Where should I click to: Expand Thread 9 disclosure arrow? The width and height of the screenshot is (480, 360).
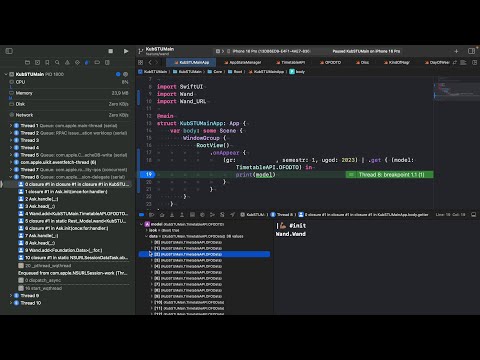coord(11,296)
